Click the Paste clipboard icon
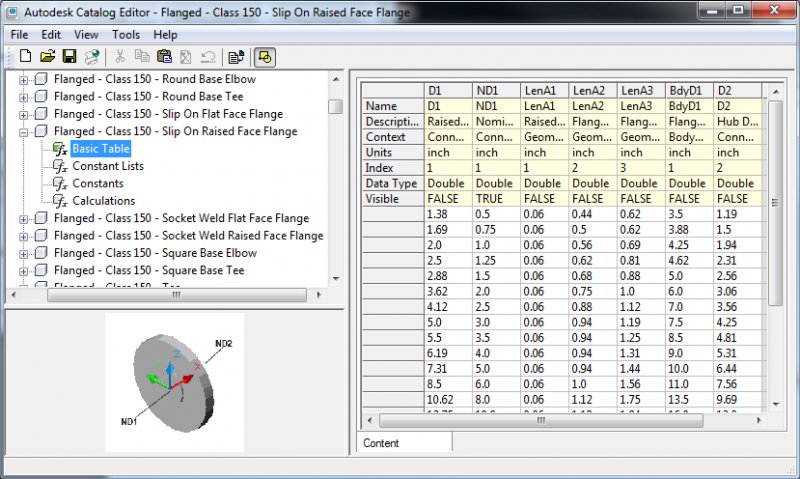 tap(164, 57)
